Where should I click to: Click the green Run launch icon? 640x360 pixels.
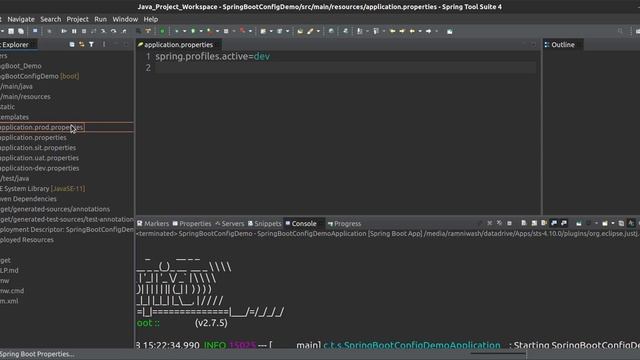(x=193, y=31)
